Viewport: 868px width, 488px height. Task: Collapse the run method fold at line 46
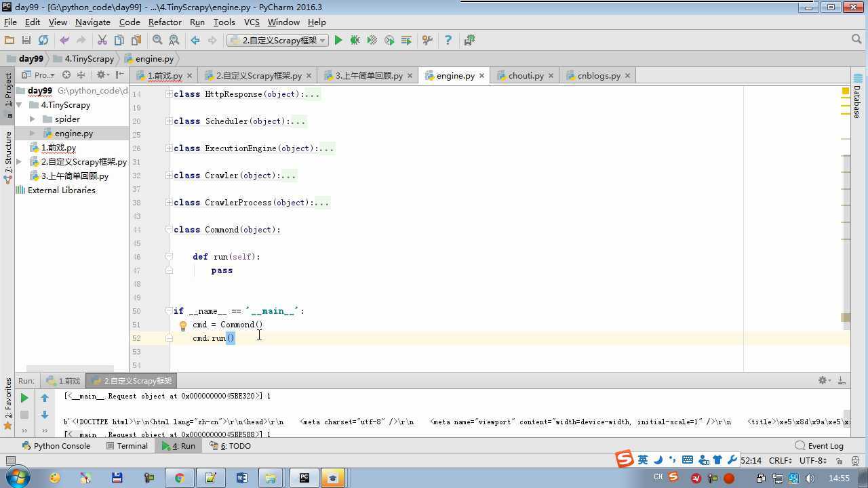(x=169, y=257)
